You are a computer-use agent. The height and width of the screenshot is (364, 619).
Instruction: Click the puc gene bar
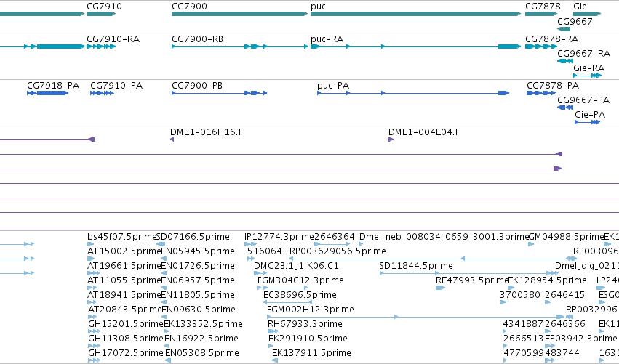(415, 14)
